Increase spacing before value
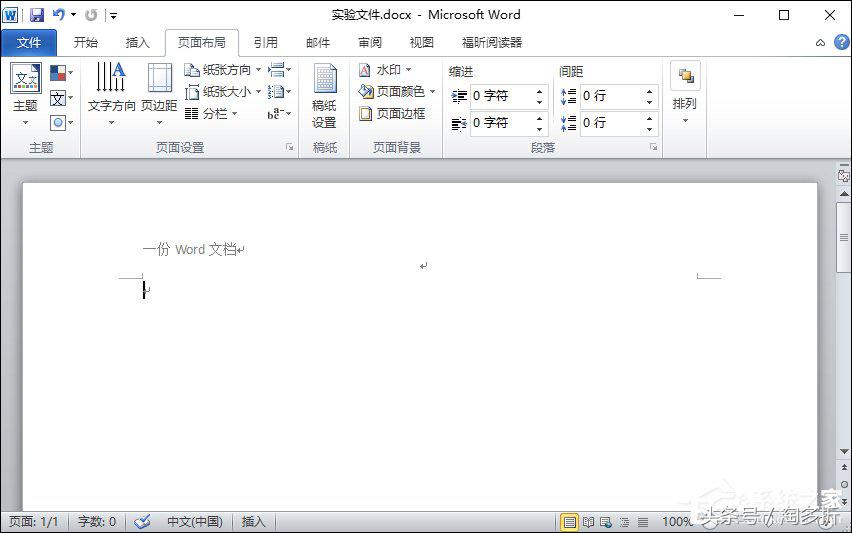Screen dimensions: 852x533 point(650,91)
